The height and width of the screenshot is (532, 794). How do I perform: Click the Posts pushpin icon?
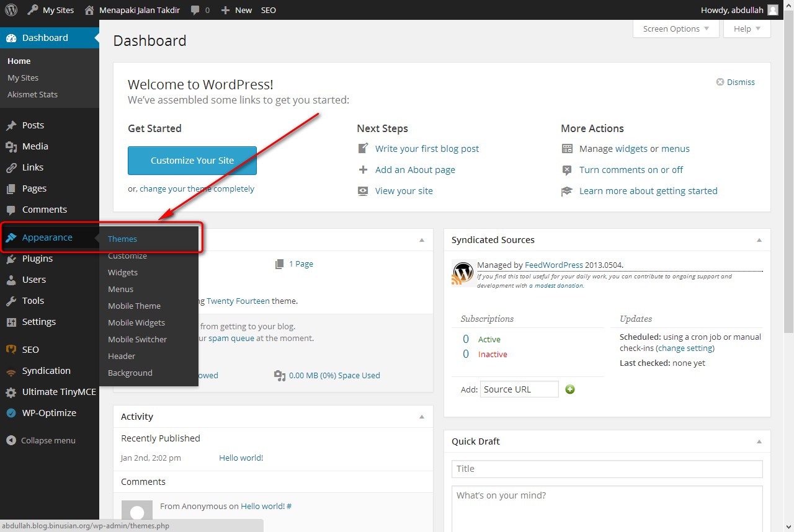(x=11, y=125)
